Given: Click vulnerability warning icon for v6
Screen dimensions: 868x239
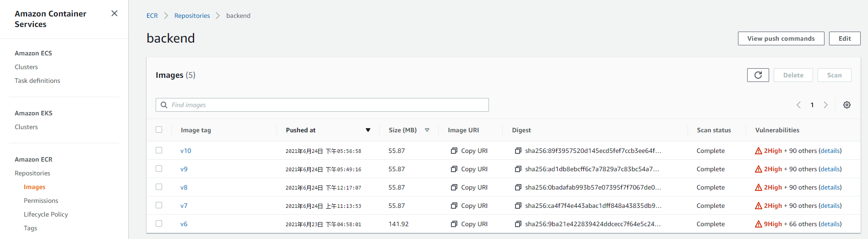Looking at the screenshot, I should pyautogui.click(x=759, y=224).
